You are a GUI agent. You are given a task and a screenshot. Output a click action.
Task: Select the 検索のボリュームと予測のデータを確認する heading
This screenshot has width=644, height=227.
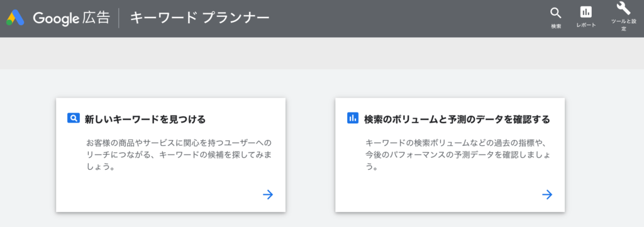457,119
